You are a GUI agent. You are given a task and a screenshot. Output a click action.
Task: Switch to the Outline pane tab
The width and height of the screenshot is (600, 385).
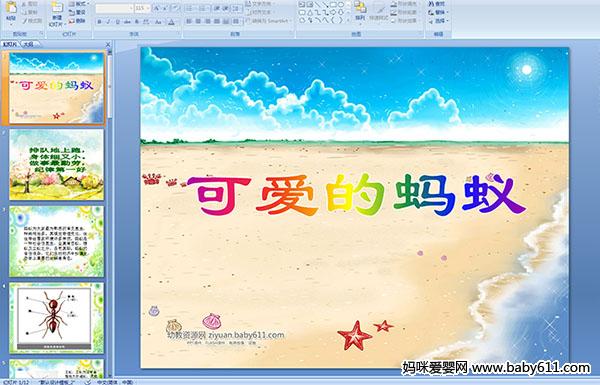point(29,44)
